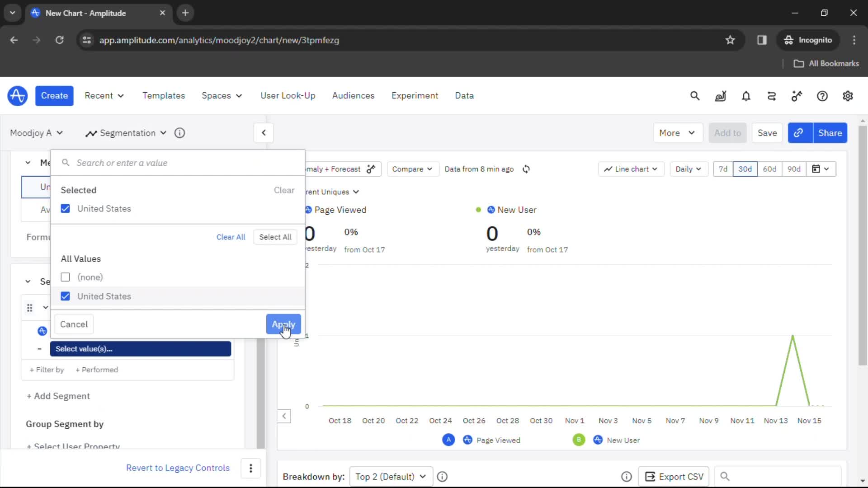The width and height of the screenshot is (868, 488).
Task: Show the Segmentation info icon
Action: tap(179, 133)
